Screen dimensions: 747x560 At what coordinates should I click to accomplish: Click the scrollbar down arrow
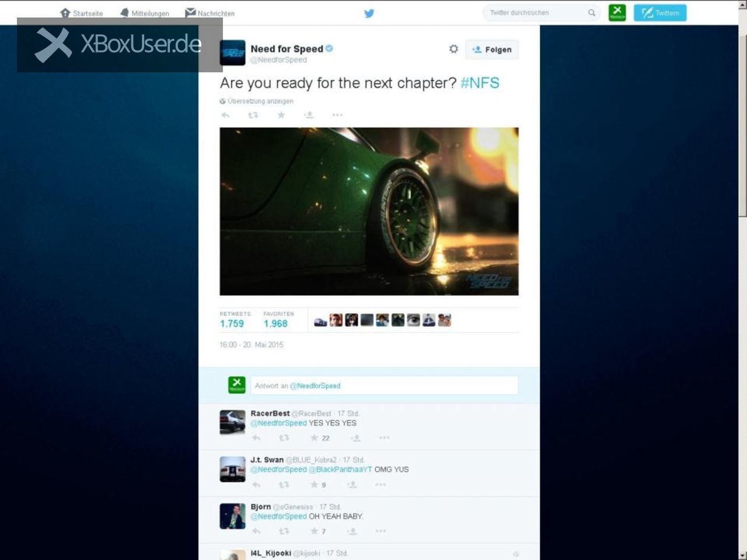[742, 555]
